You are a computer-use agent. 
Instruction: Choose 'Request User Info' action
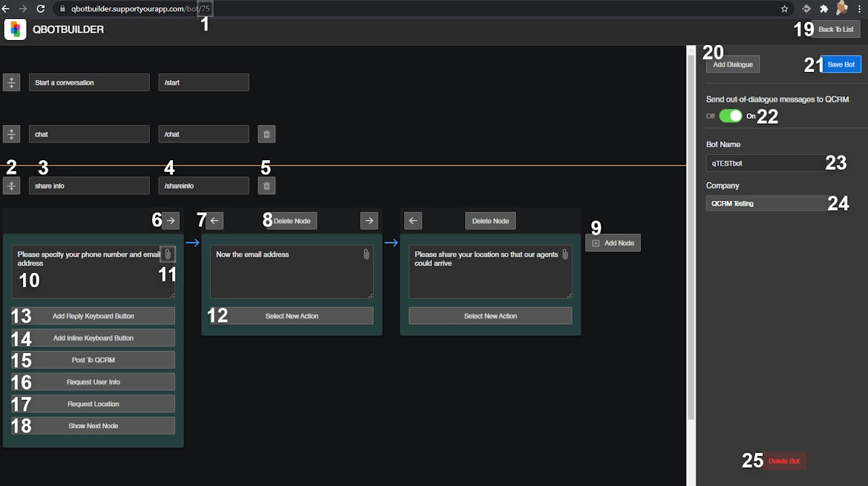pos(94,382)
